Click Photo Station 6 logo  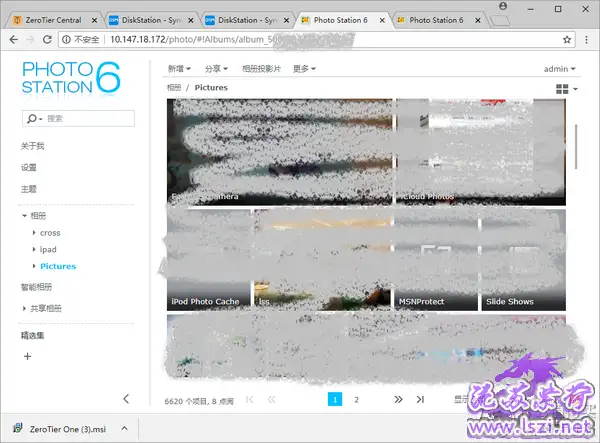click(71, 78)
